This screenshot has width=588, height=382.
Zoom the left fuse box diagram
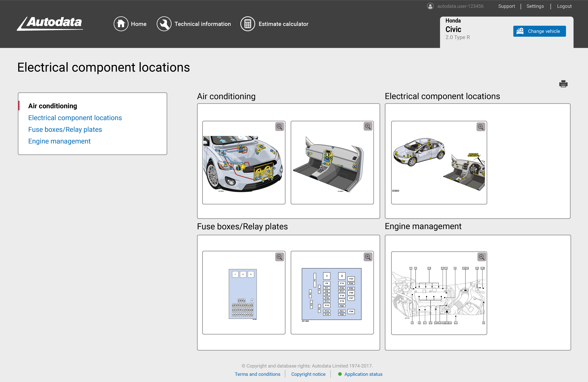279,257
